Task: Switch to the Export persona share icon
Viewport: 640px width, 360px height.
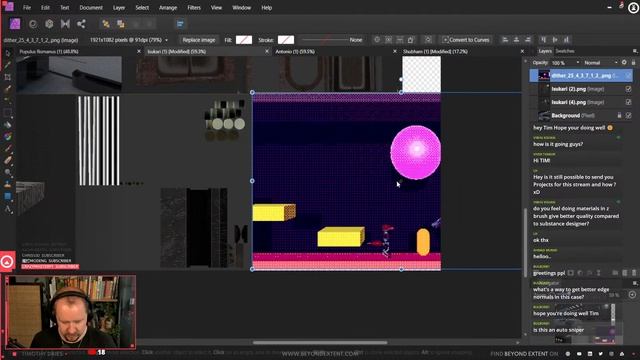Action: (x=81, y=24)
